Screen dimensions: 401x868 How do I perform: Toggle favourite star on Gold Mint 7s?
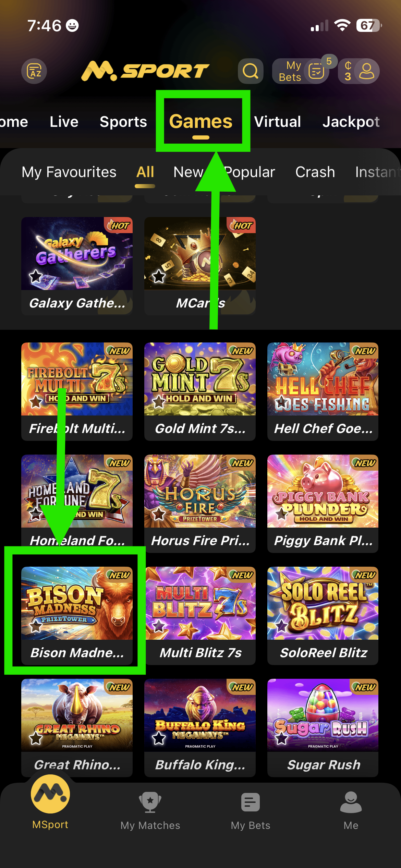(x=159, y=401)
